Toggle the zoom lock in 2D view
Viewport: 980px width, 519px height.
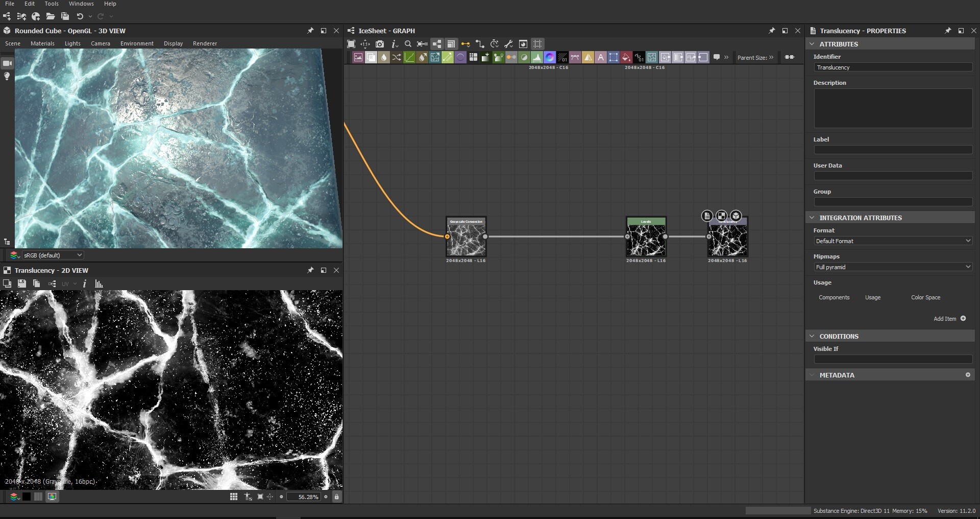coord(336,497)
